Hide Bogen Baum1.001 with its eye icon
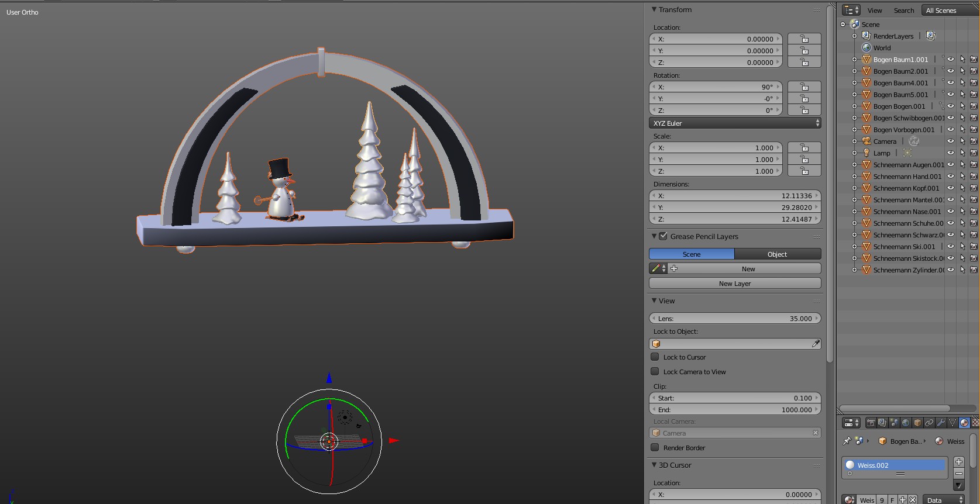 (x=951, y=60)
